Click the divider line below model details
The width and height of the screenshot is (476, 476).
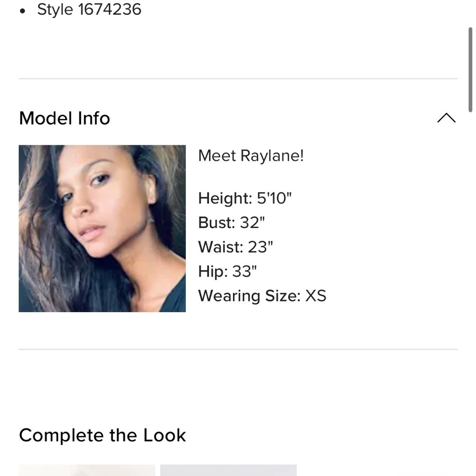pyautogui.click(x=238, y=349)
